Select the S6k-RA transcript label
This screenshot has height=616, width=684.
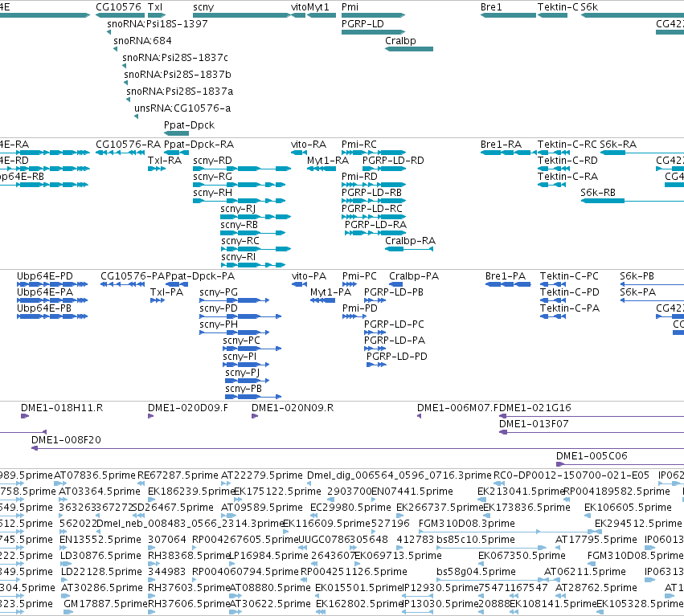tap(618, 145)
